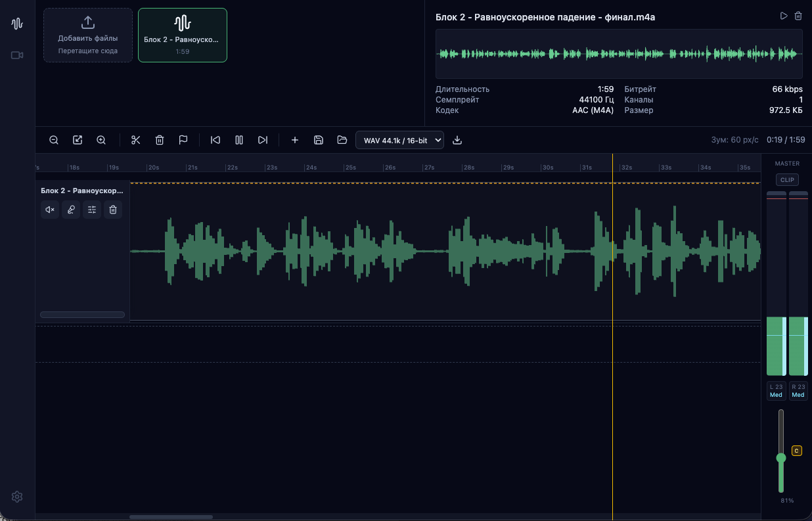Viewport: 812px width, 521px height.
Task: Save the project with floppy icon
Action: point(319,140)
